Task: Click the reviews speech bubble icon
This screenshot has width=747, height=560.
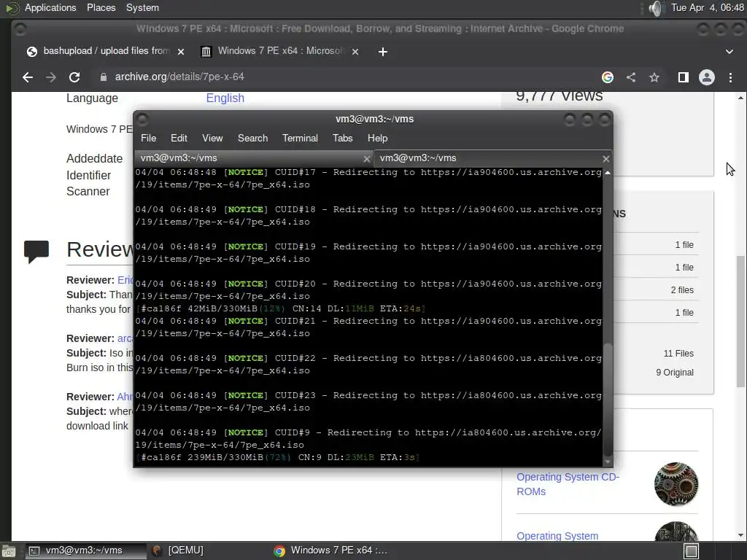Action: [36, 252]
